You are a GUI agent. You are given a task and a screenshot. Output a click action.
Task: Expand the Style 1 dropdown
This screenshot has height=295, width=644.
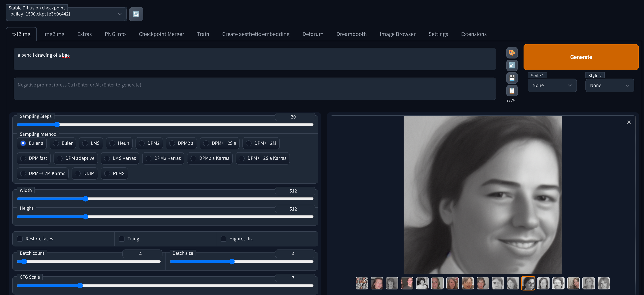click(552, 85)
